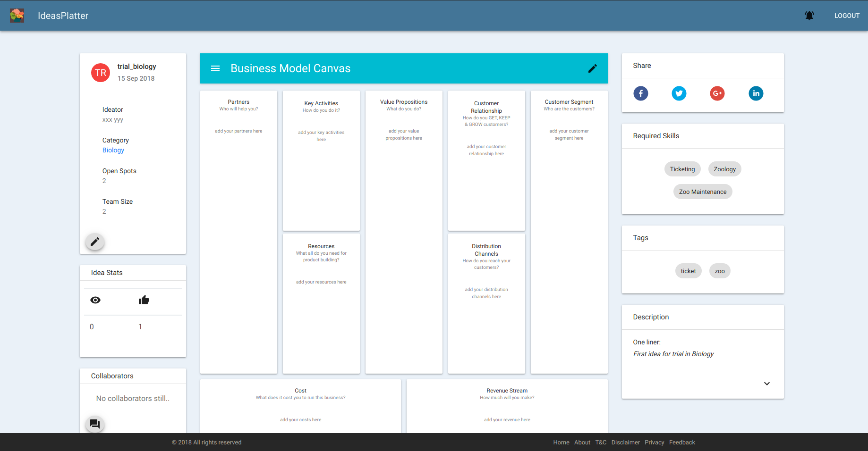The height and width of the screenshot is (451, 868).
Task: Select the Zoology skill chip
Action: click(x=725, y=169)
